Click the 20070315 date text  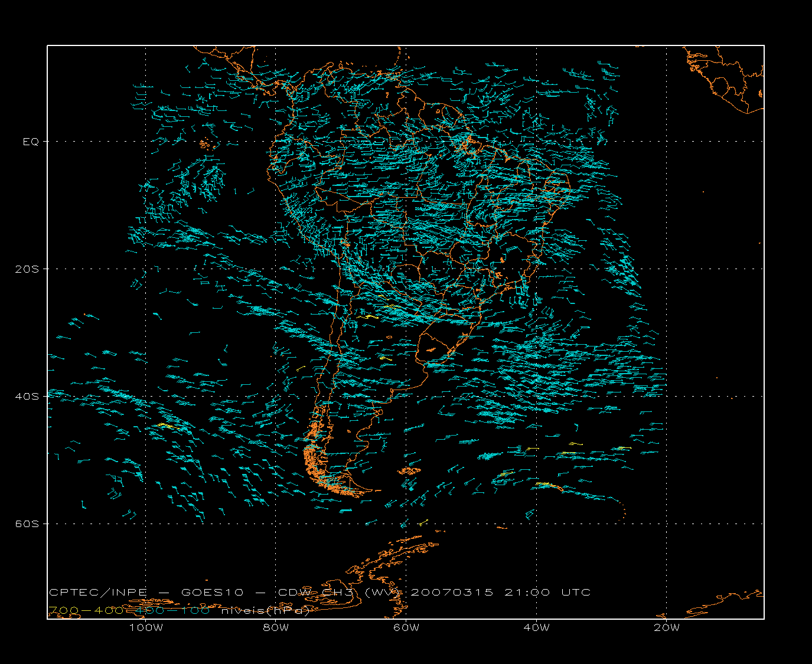[452, 592]
